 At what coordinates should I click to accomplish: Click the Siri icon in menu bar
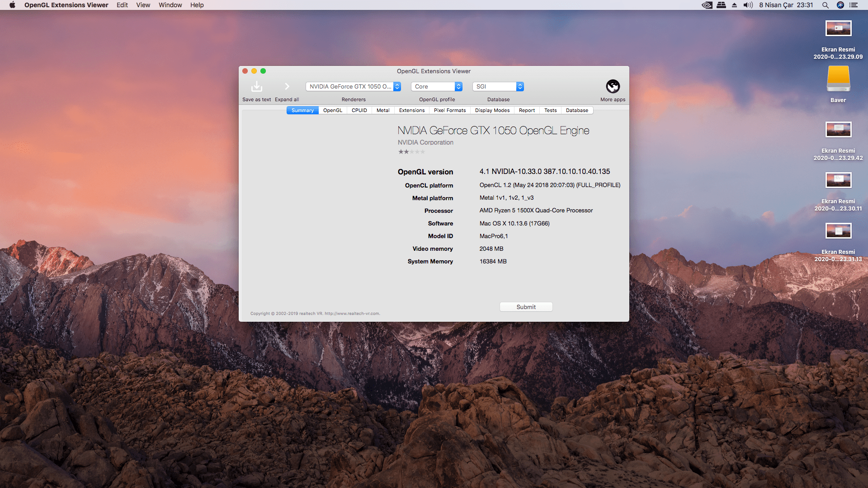point(840,5)
